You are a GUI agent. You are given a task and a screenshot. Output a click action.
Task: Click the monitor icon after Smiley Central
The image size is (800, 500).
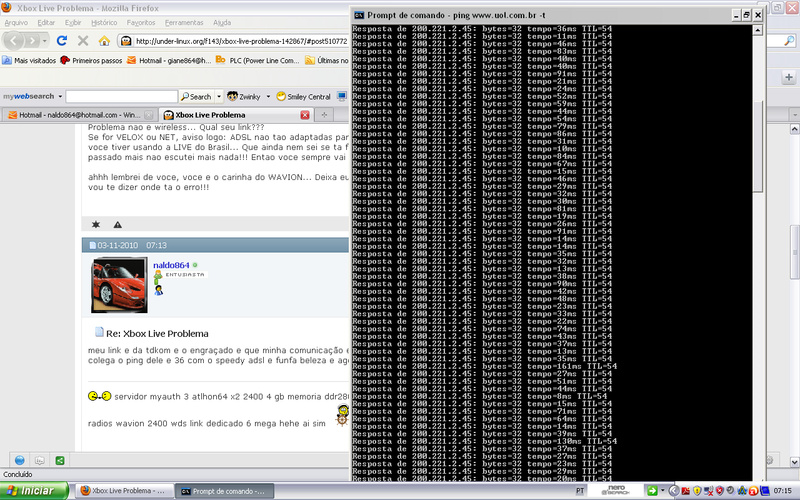(x=341, y=96)
